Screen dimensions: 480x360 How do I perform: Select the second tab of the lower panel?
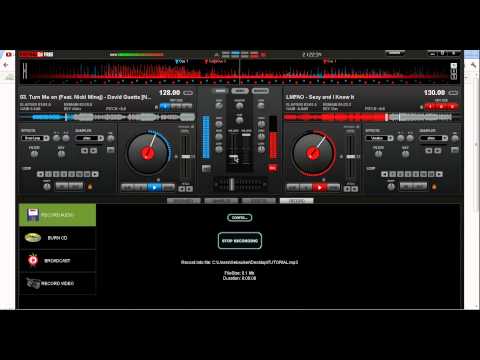click(221, 201)
